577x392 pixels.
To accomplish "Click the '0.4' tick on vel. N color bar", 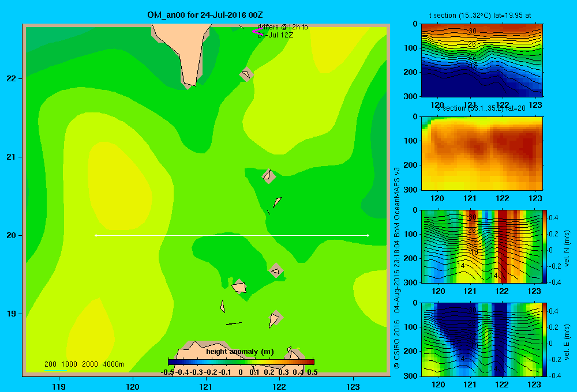I will 553,218.
